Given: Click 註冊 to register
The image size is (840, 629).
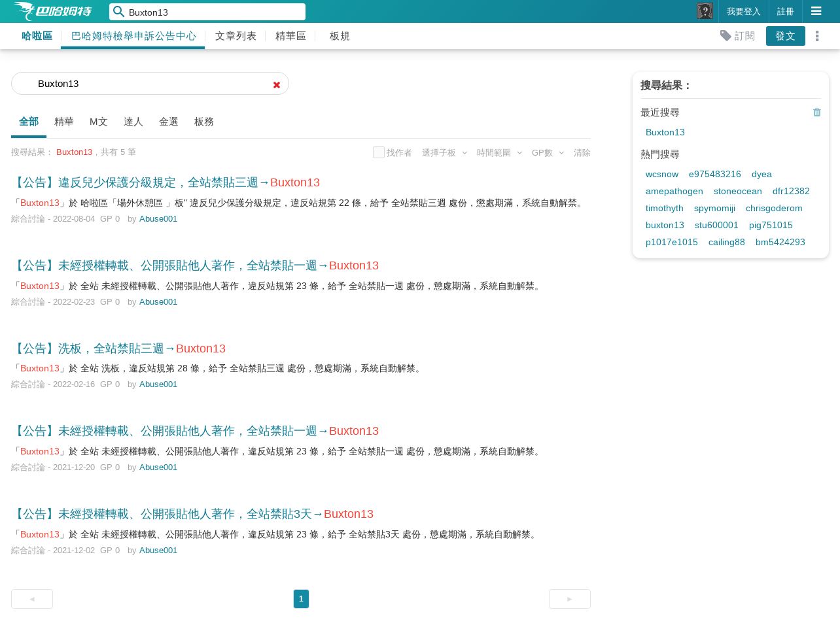Looking at the screenshot, I should (786, 12).
